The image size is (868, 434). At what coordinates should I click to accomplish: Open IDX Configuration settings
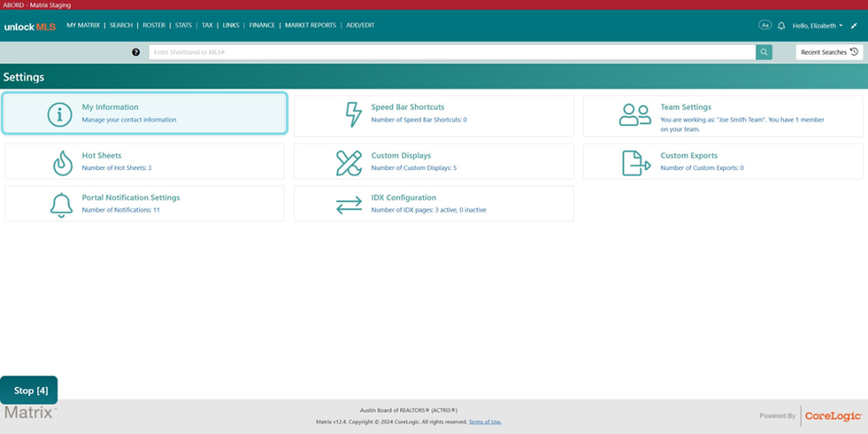[403, 198]
